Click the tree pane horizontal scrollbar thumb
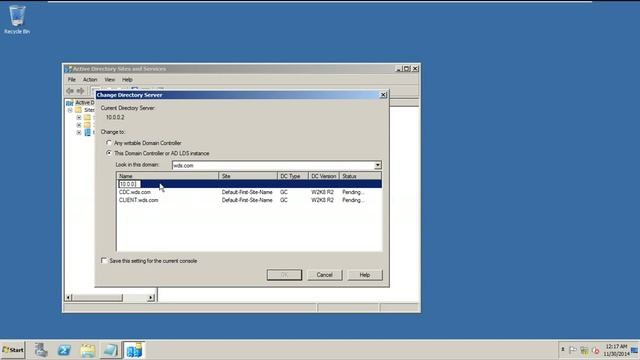 click(x=97, y=298)
